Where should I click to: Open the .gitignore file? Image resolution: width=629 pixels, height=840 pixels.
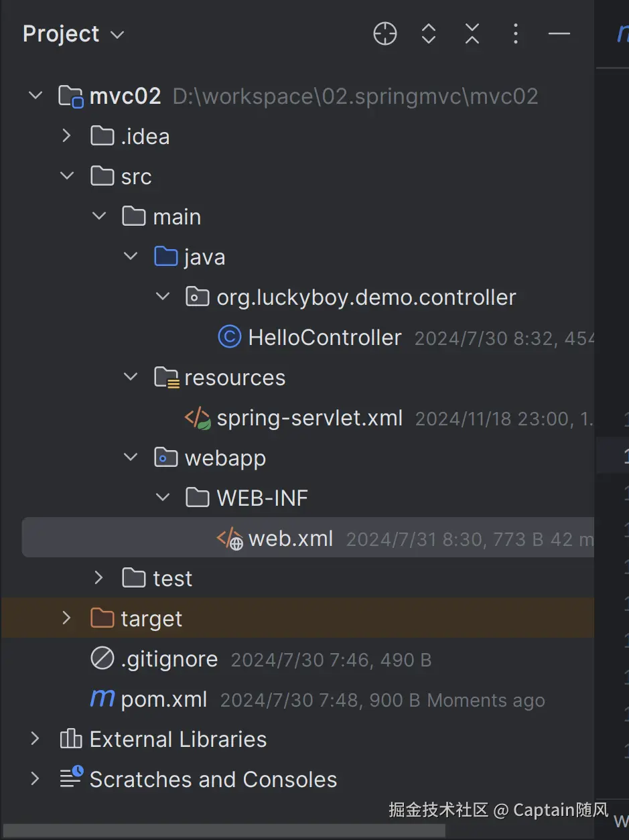point(168,658)
